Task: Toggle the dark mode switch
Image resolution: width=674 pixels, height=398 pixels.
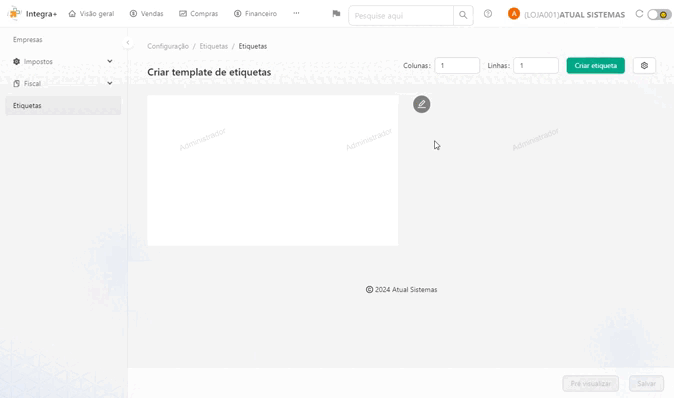Action: 659,15
